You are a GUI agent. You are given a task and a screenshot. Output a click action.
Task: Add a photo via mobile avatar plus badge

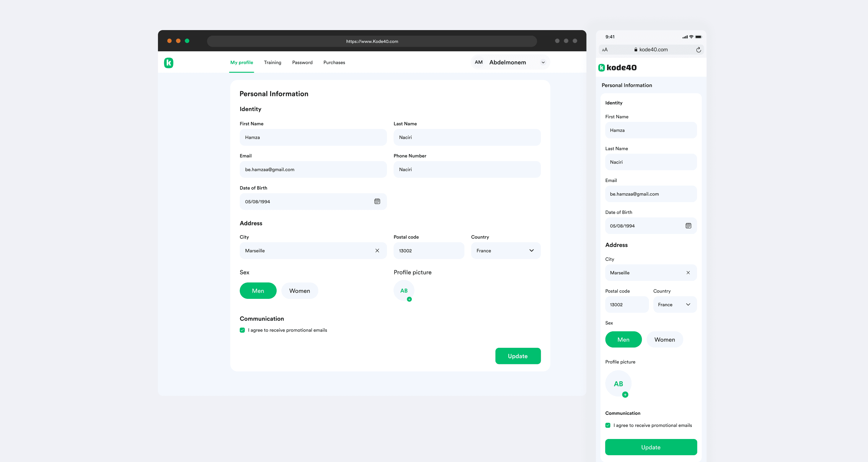(x=625, y=395)
